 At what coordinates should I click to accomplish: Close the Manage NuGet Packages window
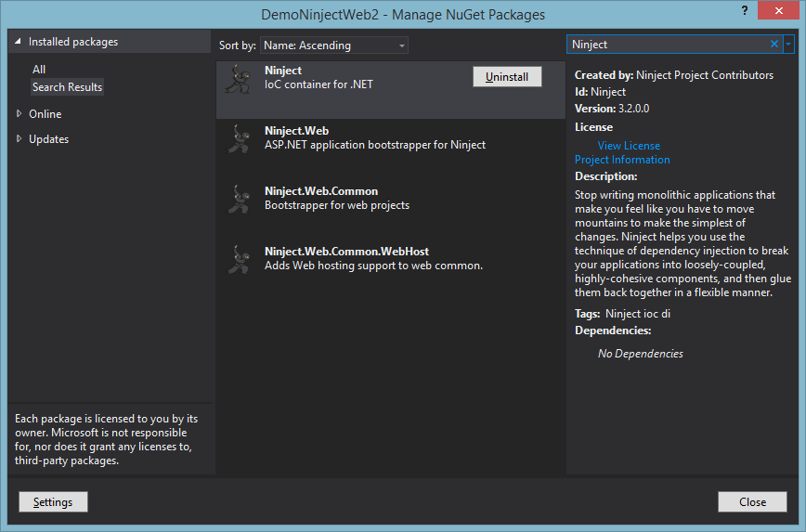coord(778,10)
